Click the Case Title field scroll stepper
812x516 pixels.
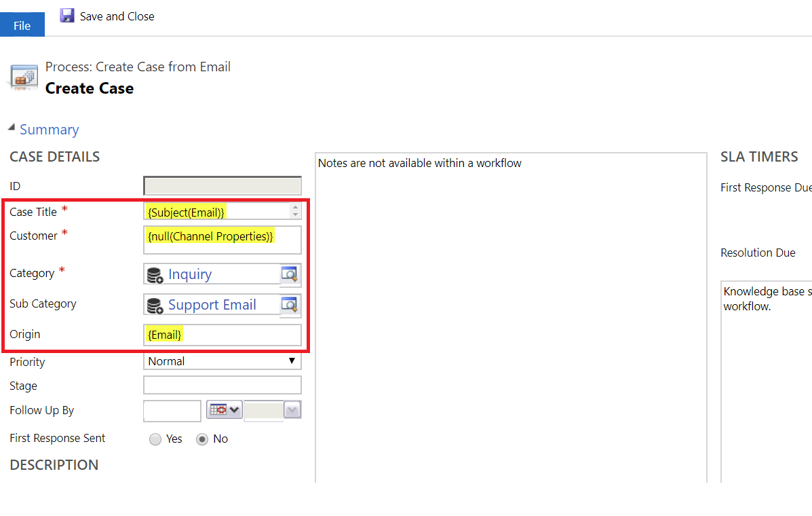point(294,211)
